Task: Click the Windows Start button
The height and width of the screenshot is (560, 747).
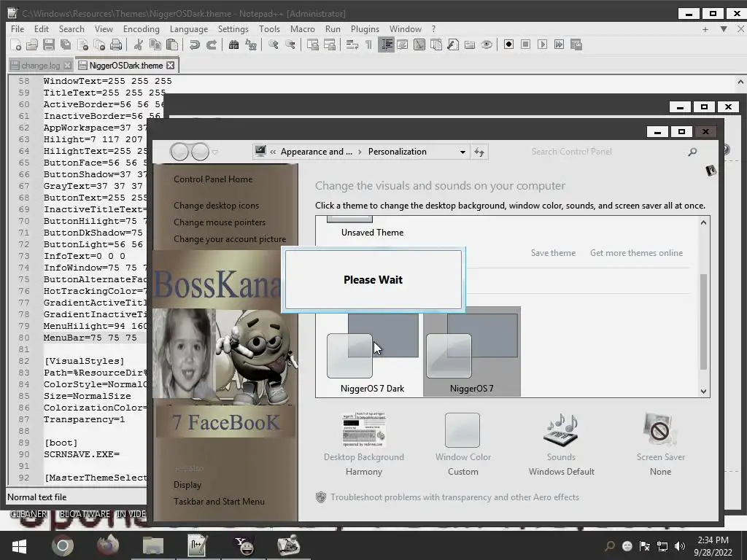Action: pyautogui.click(x=19, y=545)
